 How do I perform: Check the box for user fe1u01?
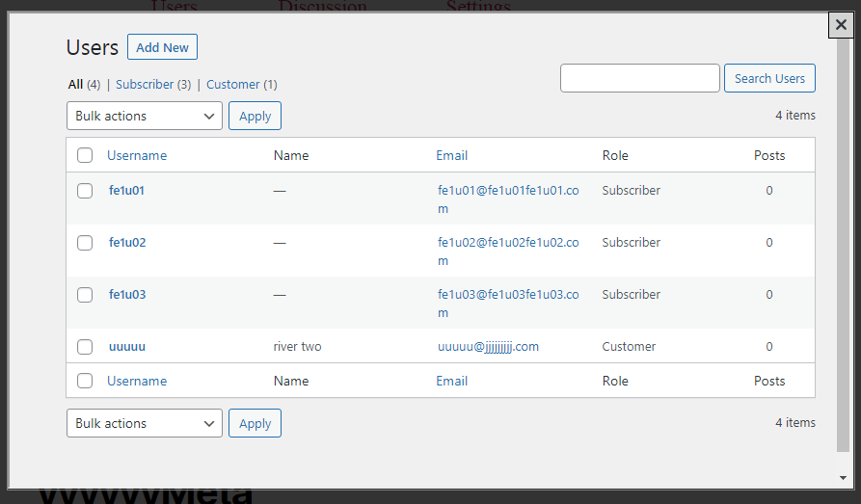point(85,191)
